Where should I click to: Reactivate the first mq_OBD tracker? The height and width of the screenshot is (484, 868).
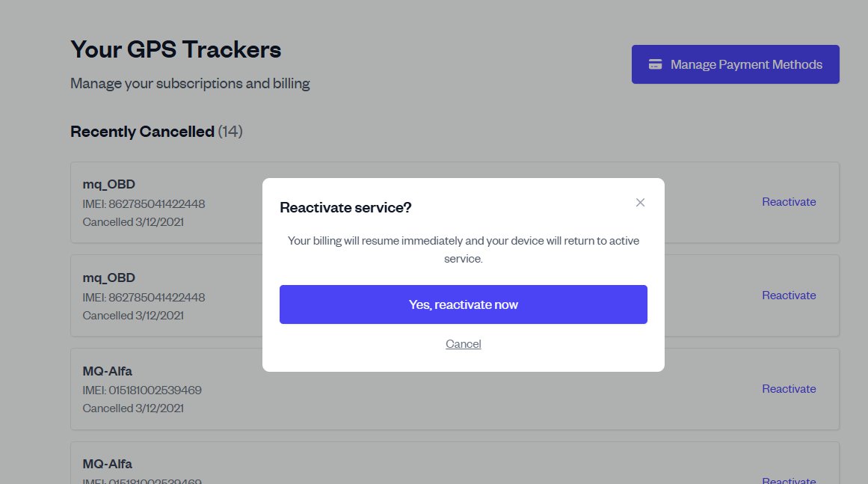(x=789, y=202)
